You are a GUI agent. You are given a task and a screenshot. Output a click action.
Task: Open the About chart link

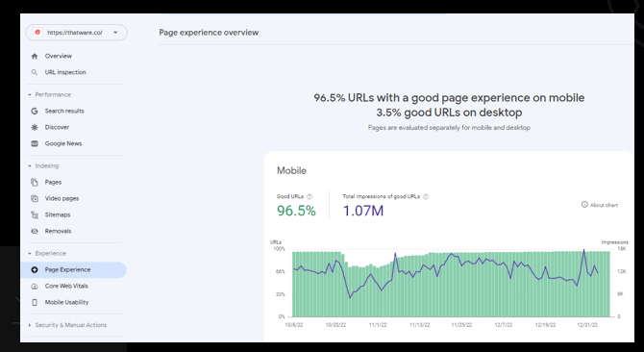click(599, 205)
